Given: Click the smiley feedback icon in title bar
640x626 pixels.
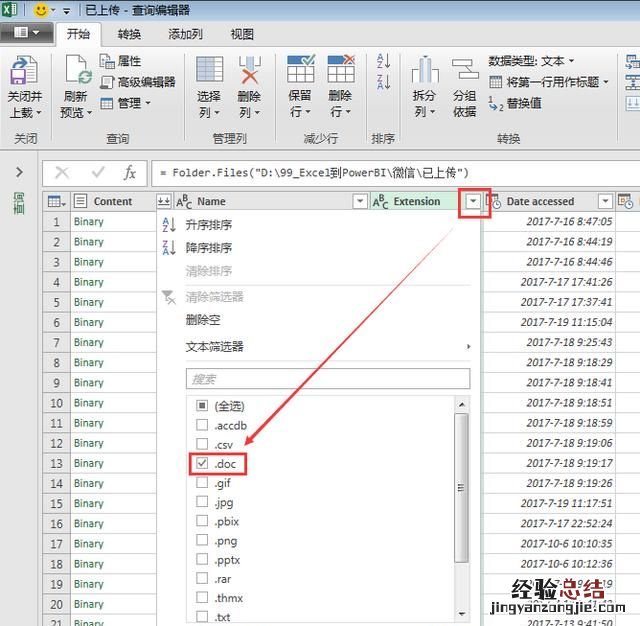Looking at the screenshot, I should (x=41, y=10).
